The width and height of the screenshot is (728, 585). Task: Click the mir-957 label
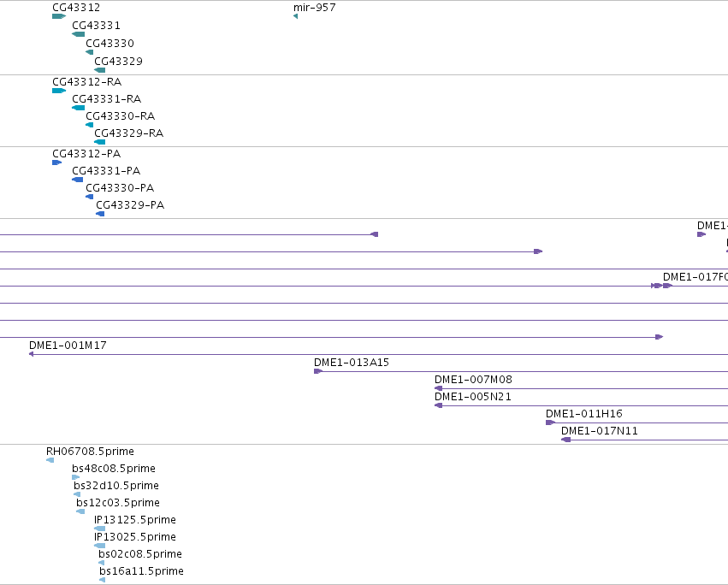pos(315,8)
